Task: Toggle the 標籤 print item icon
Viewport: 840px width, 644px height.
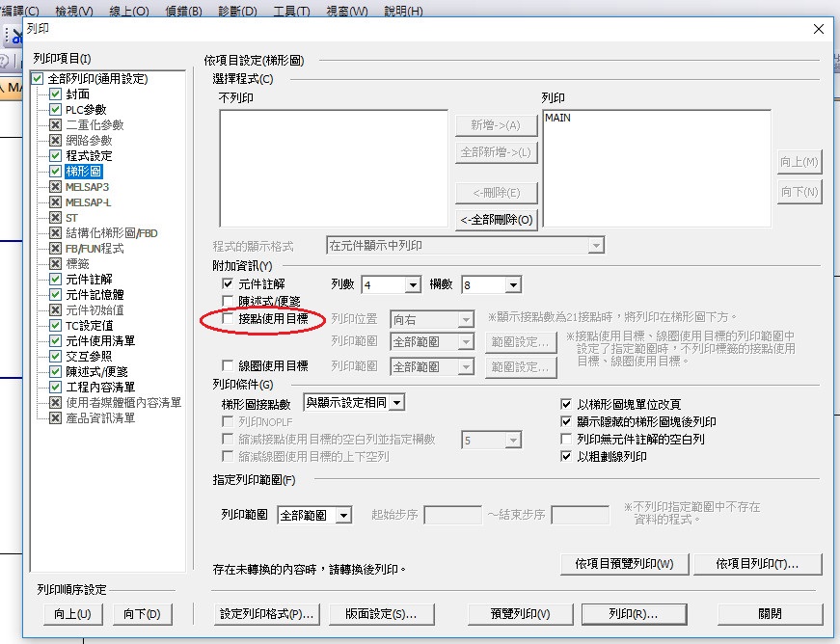Action: pos(55,264)
